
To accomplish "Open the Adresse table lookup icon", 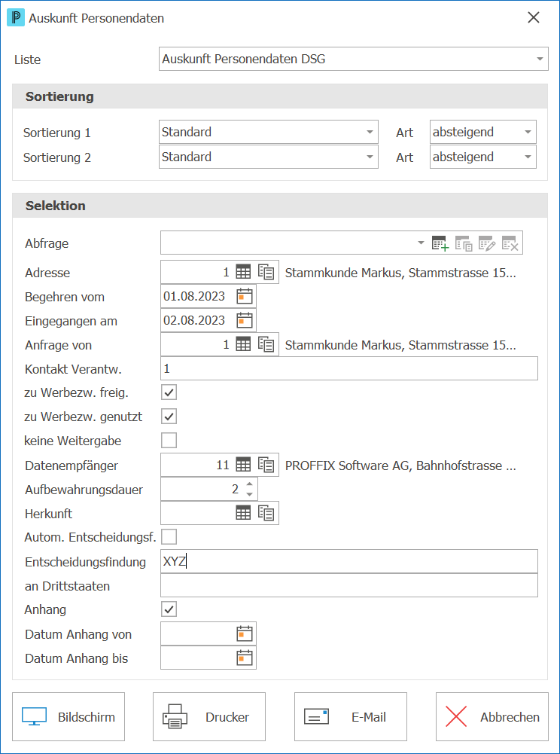I will point(243,273).
